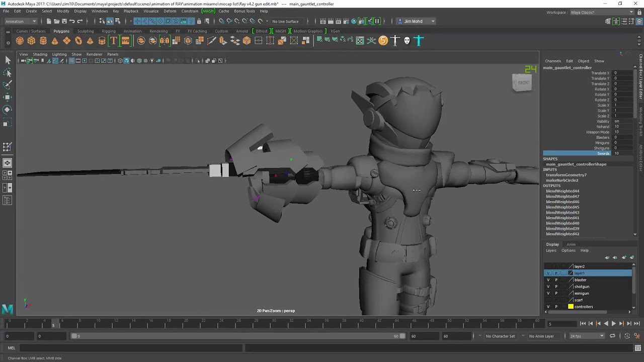Click the white humanoid figure shelf icon

395,41
